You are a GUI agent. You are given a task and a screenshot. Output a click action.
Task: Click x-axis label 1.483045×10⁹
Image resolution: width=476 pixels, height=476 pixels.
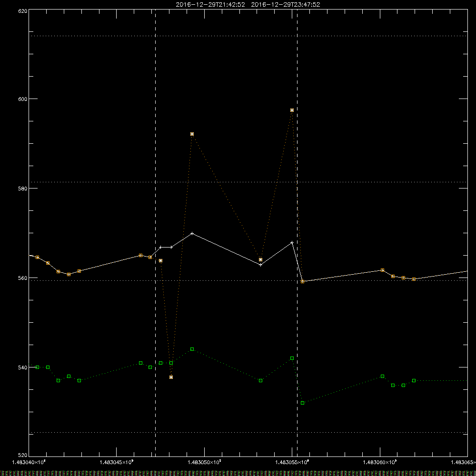[x=117, y=462]
